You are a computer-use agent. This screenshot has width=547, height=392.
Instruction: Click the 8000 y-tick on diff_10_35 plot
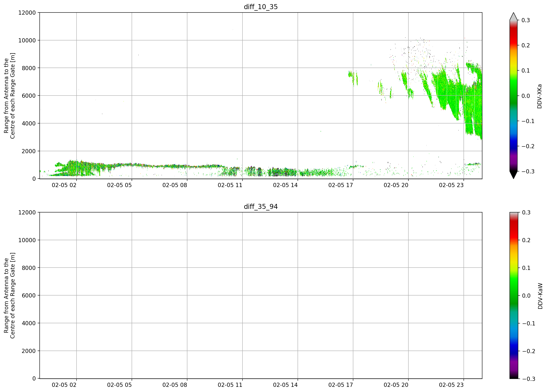pos(29,68)
